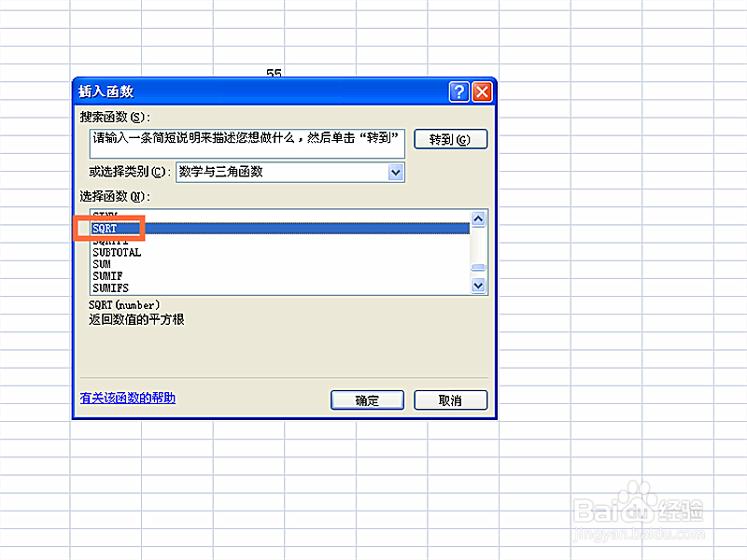Image resolution: width=747 pixels, height=560 pixels.
Task: Cancel with the 取消 button
Action: point(451,400)
